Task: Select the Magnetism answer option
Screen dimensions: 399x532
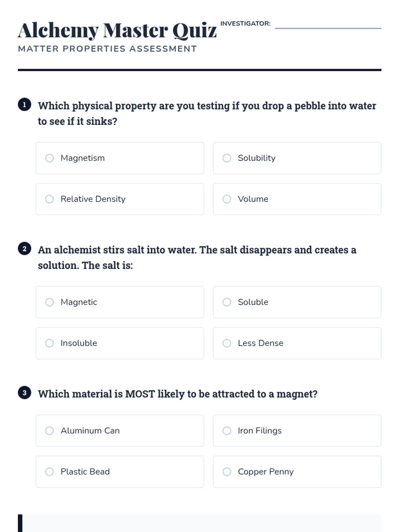Action: pos(50,158)
